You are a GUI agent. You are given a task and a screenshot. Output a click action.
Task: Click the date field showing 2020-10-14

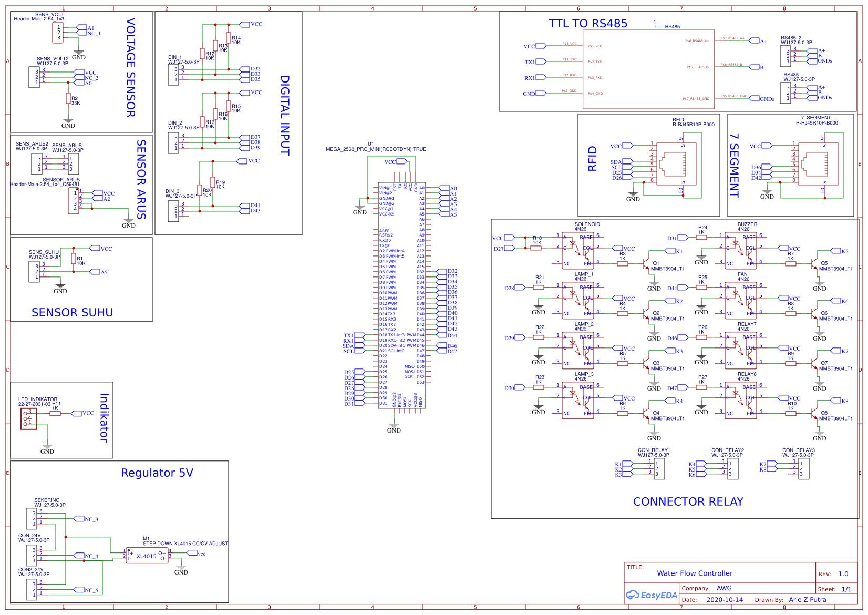[x=725, y=600]
